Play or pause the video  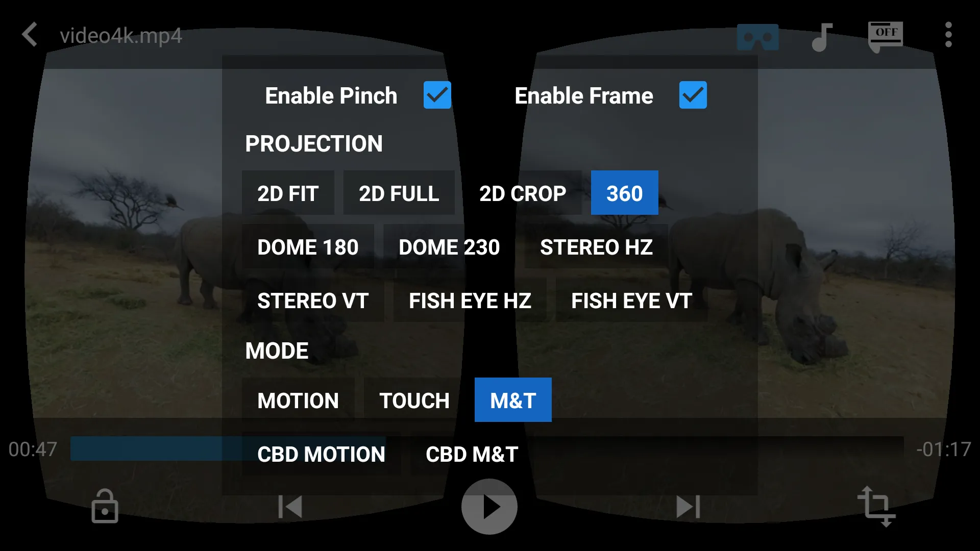490,507
